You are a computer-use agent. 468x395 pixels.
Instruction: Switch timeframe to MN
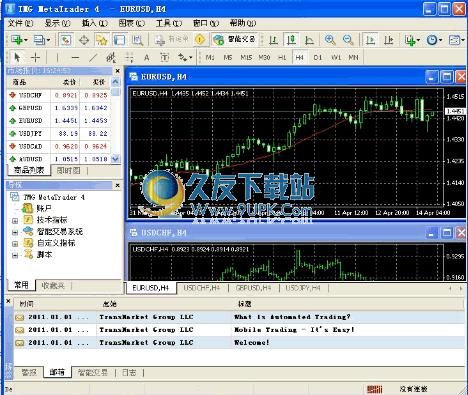(353, 58)
